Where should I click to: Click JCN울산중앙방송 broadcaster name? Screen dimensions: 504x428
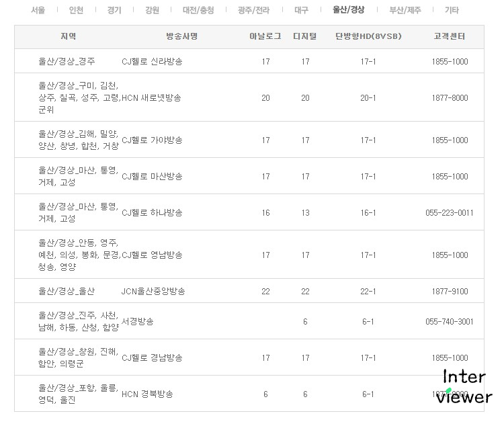coord(153,291)
